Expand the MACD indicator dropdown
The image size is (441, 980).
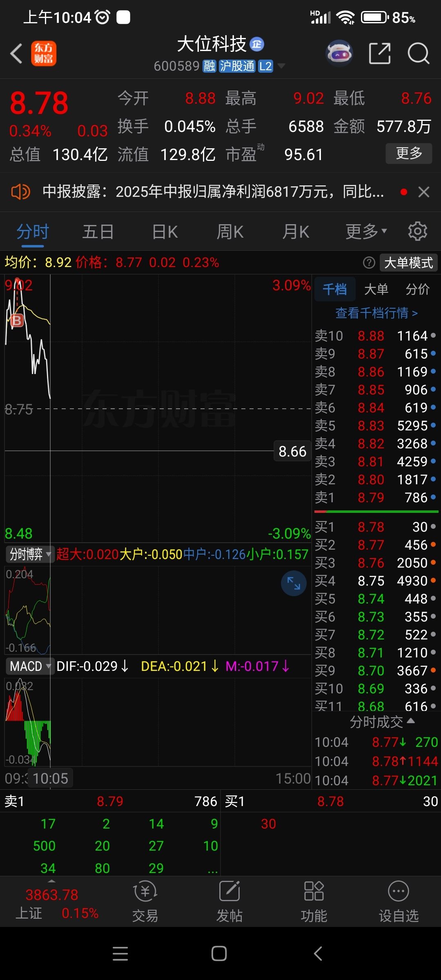point(29,666)
